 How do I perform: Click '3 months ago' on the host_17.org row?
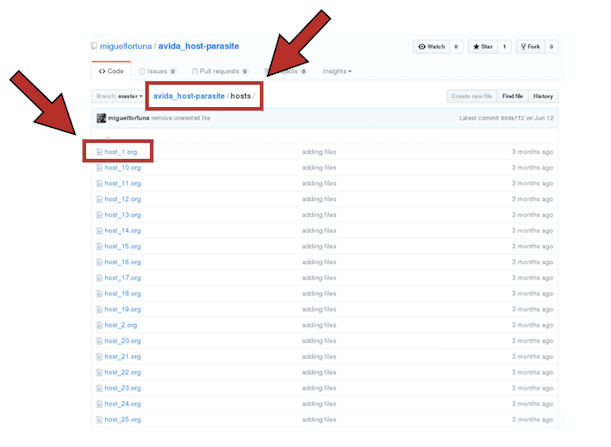click(x=532, y=278)
